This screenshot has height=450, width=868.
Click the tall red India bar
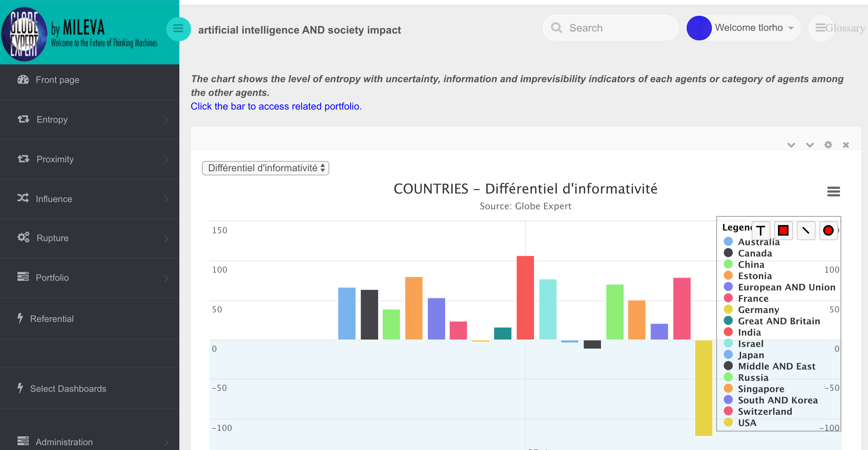pyautogui.click(x=525, y=297)
